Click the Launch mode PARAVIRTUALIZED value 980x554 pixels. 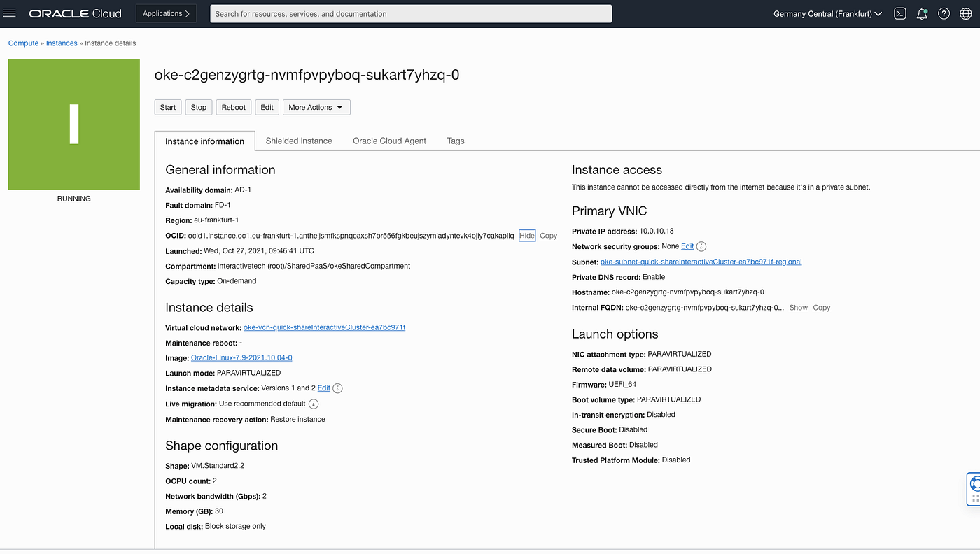tap(249, 373)
